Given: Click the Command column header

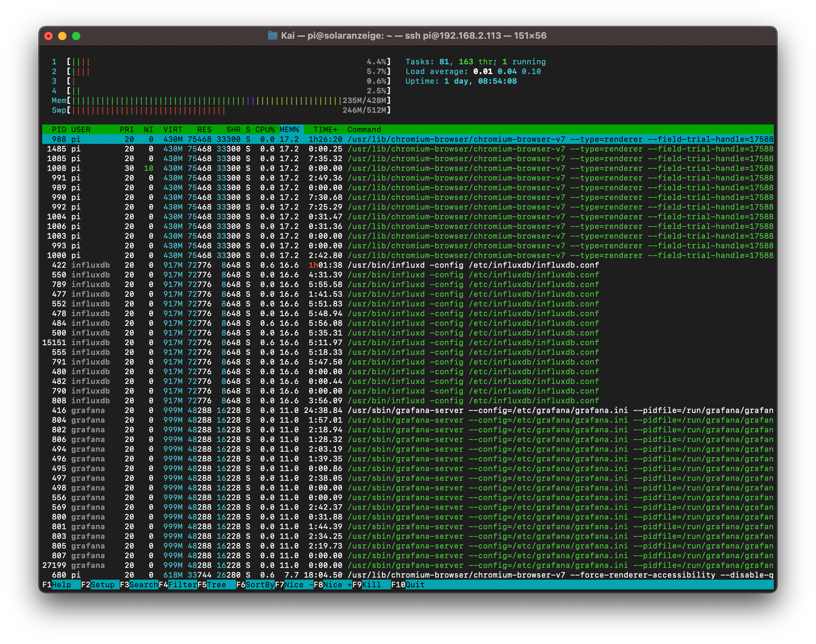Looking at the screenshot, I should (x=364, y=129).
